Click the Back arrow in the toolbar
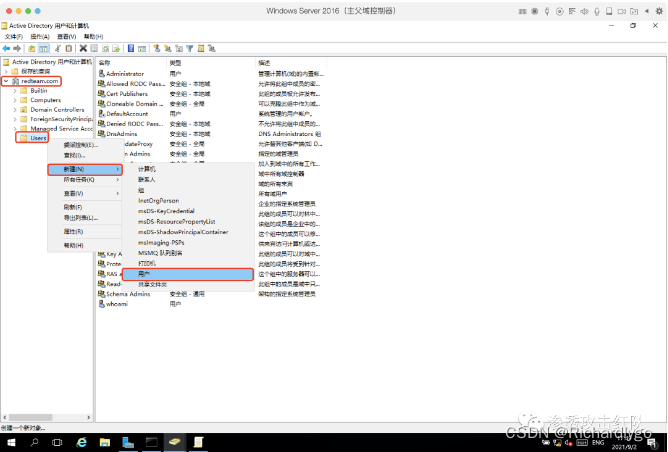The width and height of the screenshot is (668, 452). (x=6, y=49)
